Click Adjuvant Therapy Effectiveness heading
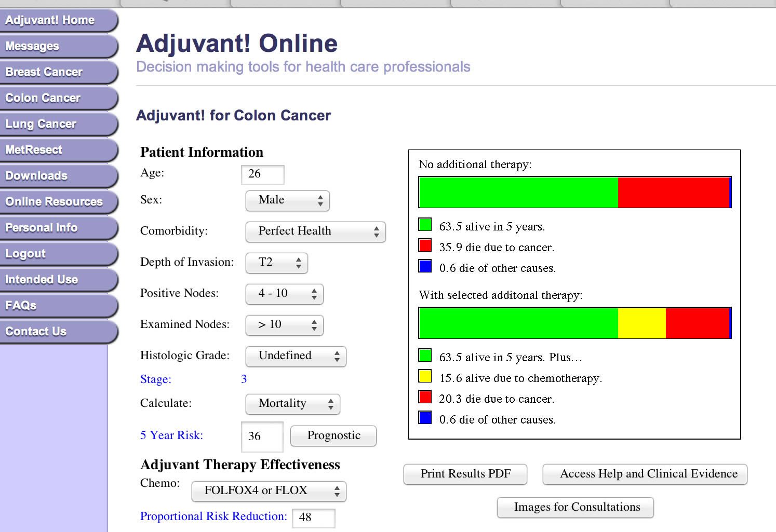This screenshot has height=532, width=776. pyautogui.click(x=240, y=465)
